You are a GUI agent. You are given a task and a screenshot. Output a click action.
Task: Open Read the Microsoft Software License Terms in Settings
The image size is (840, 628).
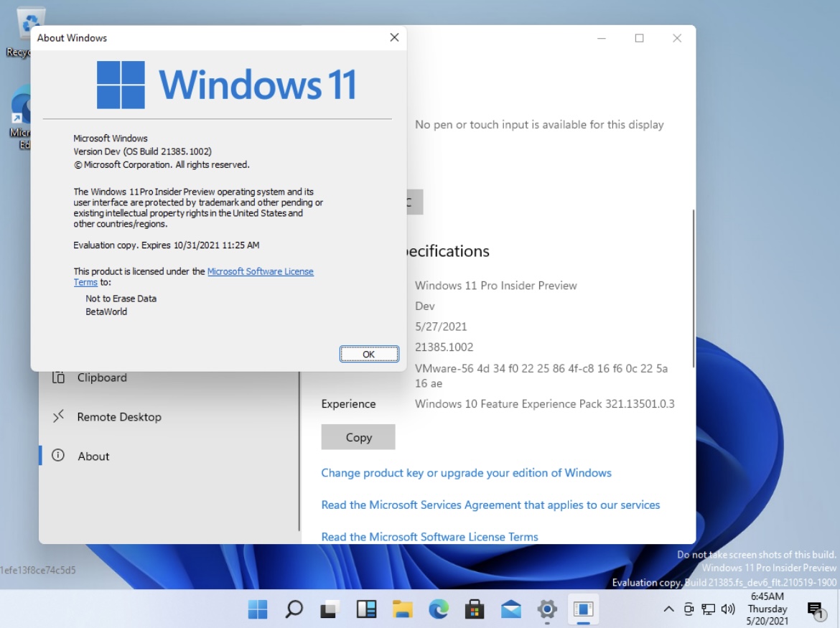click(429, 536)
